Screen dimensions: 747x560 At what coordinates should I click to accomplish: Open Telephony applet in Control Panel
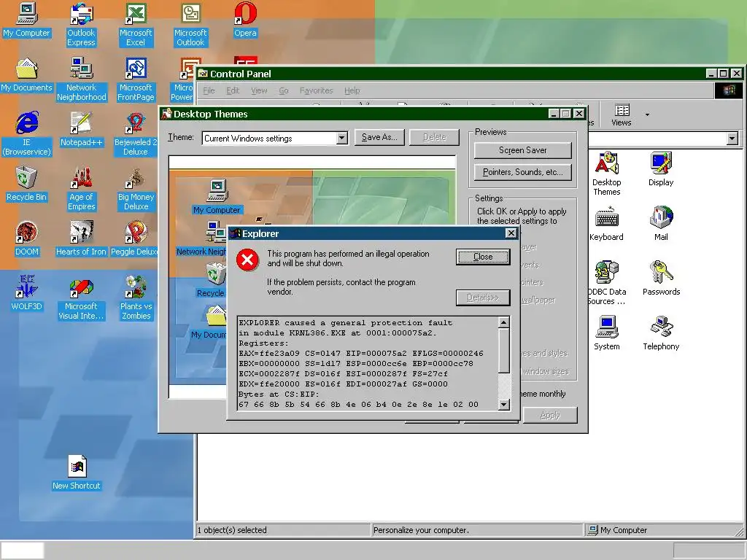pos(661,333)
